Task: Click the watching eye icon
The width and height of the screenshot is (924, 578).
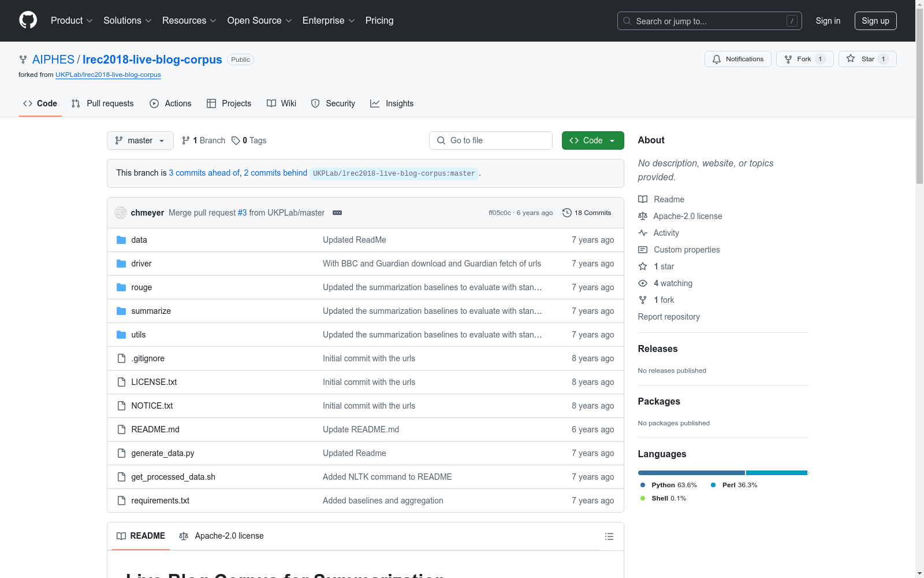Action: click(x=643, y=283)
